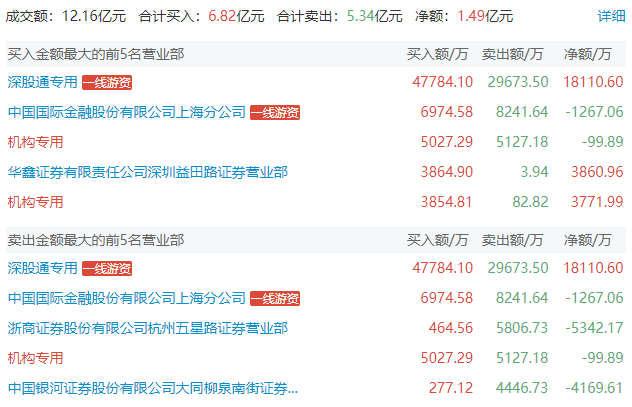
Task: Open 深股通专用 in the top buyers table
Action: tap(42, 82)
